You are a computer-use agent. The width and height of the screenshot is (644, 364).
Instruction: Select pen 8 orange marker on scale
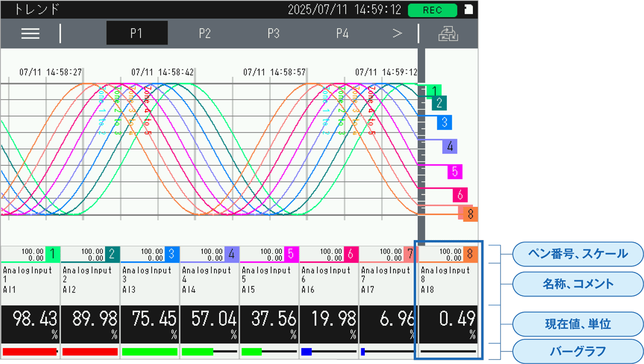470,214
